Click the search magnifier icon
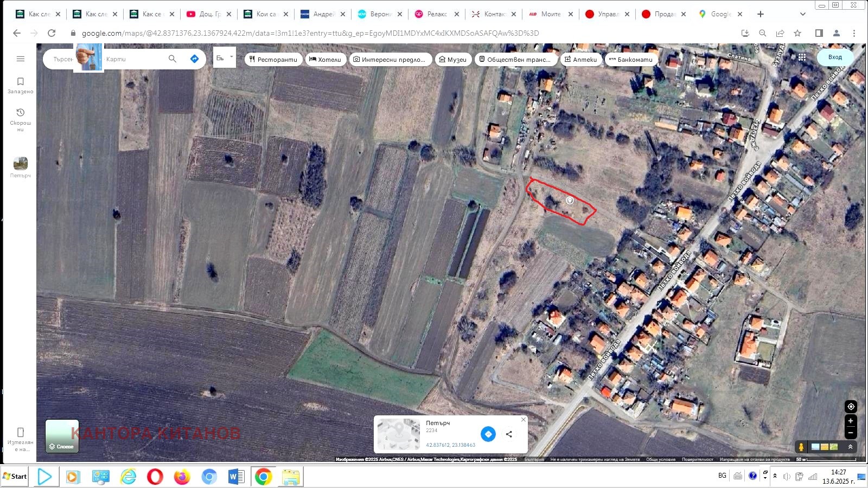 173,59
